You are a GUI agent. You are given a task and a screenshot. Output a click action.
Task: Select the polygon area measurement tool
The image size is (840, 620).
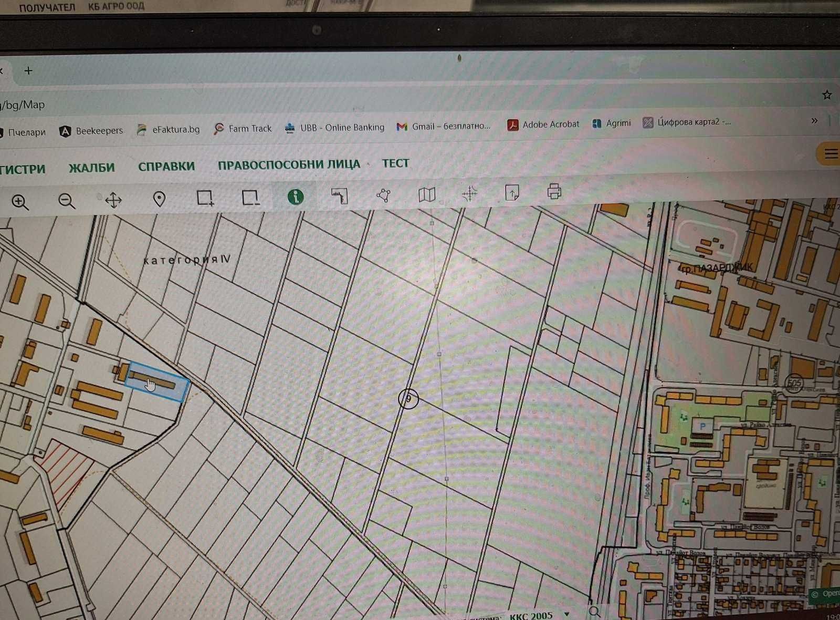(x=383, y=195)
